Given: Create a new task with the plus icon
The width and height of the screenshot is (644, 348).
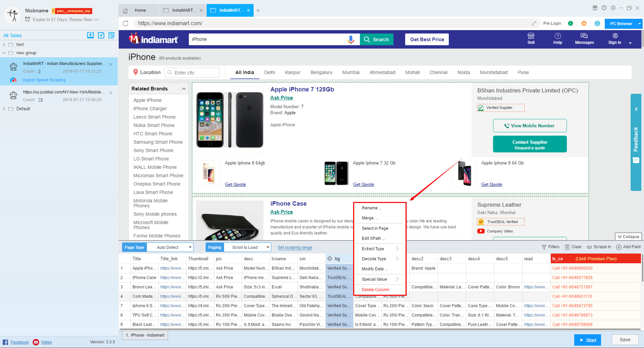Looking at the screenshot, I should pos(101,35).
